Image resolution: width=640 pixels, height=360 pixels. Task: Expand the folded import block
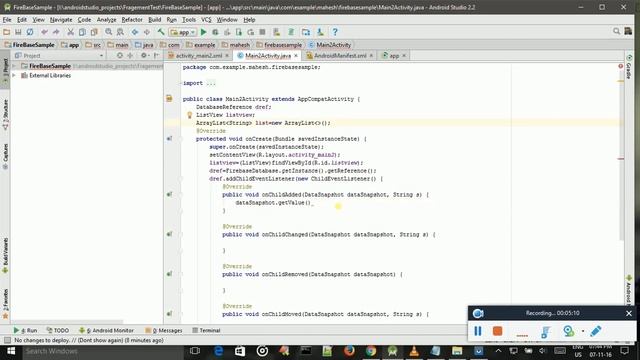click(181, 83)
